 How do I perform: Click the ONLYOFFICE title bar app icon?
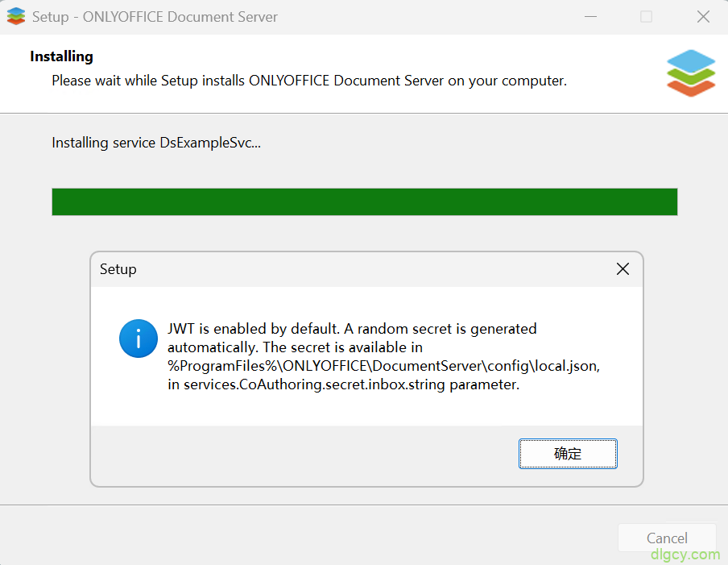(x=16, y=17)
